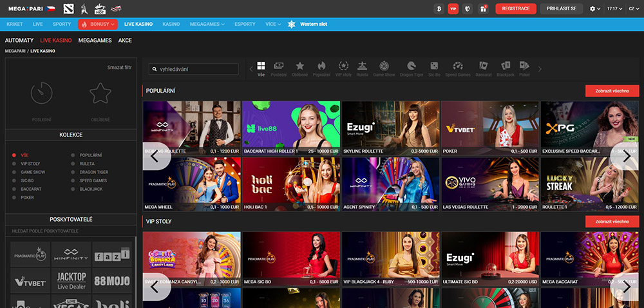Open the Sporty nav item
This screenshot has height=308, width=644.
click(62, 24)
